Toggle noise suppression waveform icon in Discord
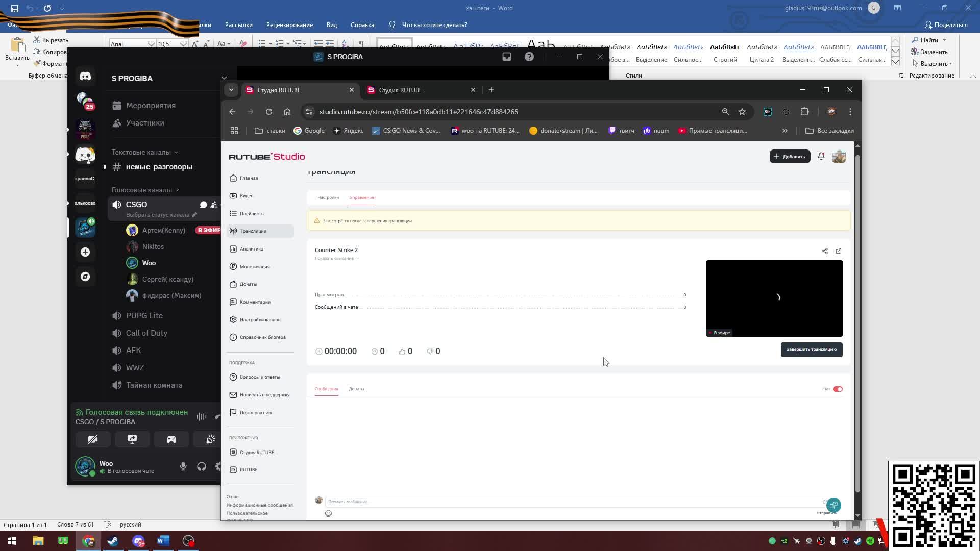The width and height of the screenshot is (980, 551). tap(202, 417)
